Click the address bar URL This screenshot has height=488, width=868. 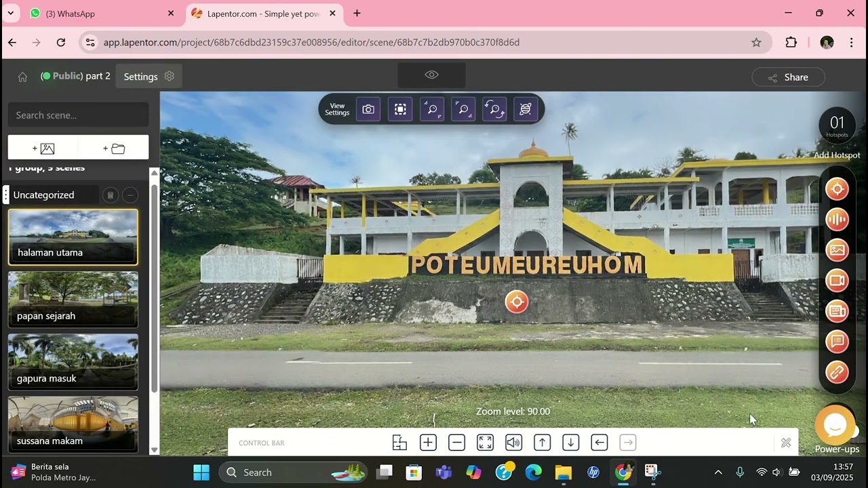[x=311, y=42]
